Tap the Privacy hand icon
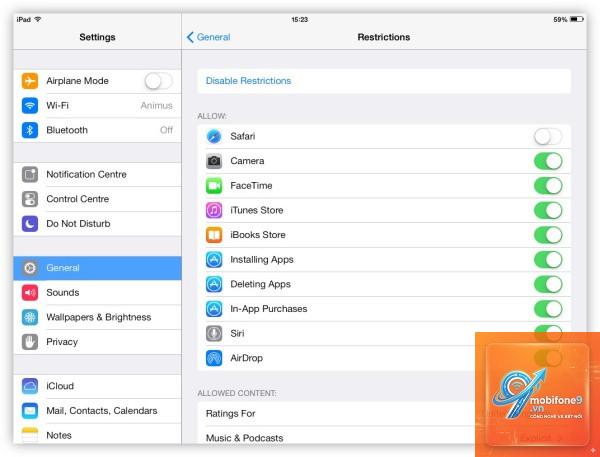 (x=30, y=342)
